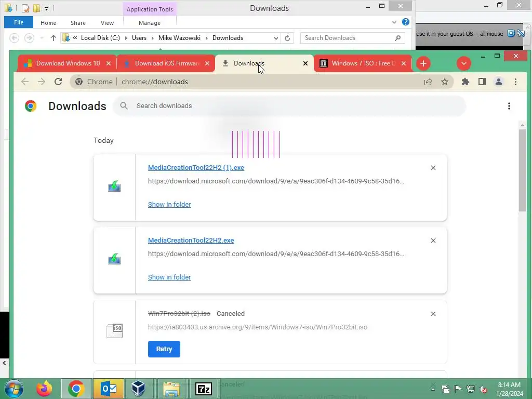532x399 pixels.
Task: Click the Local Disk (C:) breadcrumb
Action: pos(100,38)
